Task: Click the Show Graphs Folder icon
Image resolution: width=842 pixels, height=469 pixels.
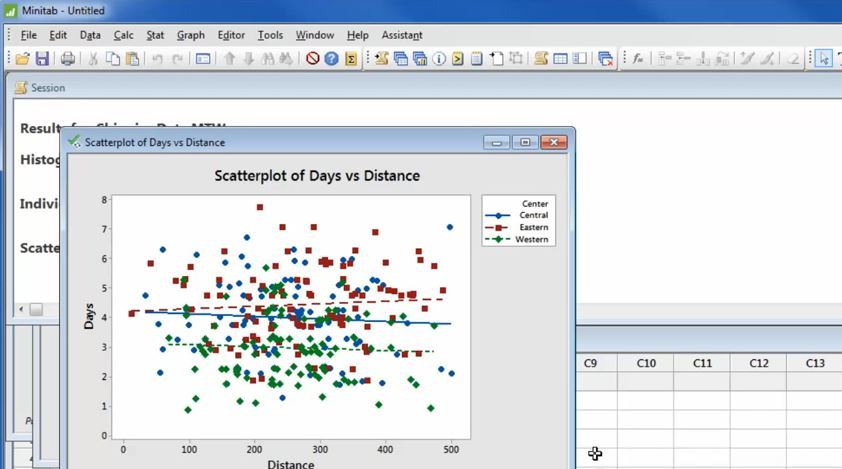Action: click(420, 58)
